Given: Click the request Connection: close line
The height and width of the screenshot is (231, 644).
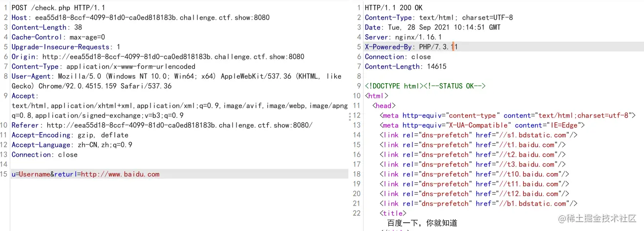Looking at the screenshot, I should [x=44, y=155].
